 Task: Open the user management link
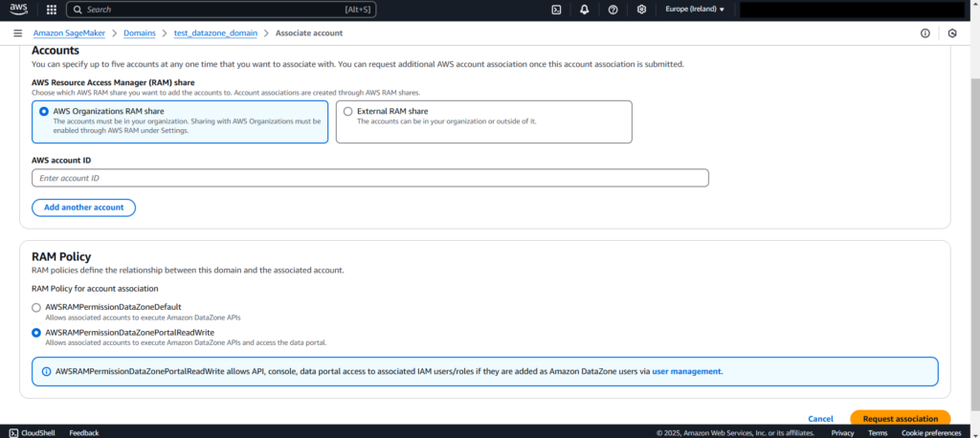click(686, 371)
